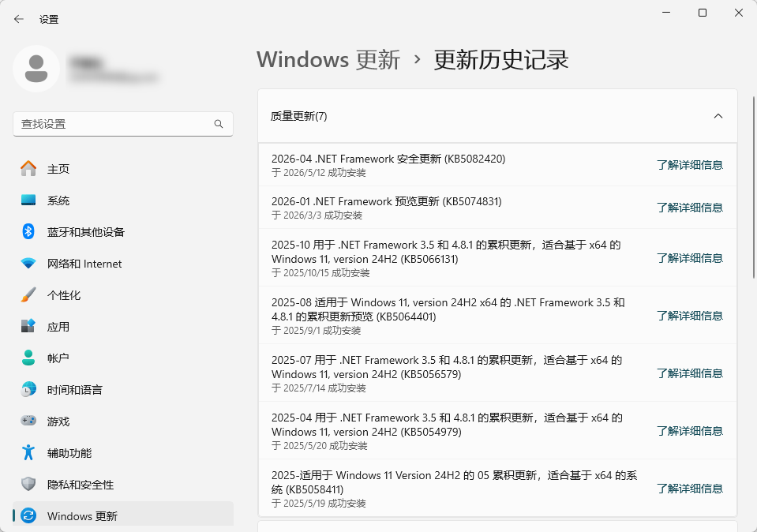Screen dimensions: 757x532
Task: Click the Wi-Fi icon for 网络和 Internet
Action: point(28,264)
